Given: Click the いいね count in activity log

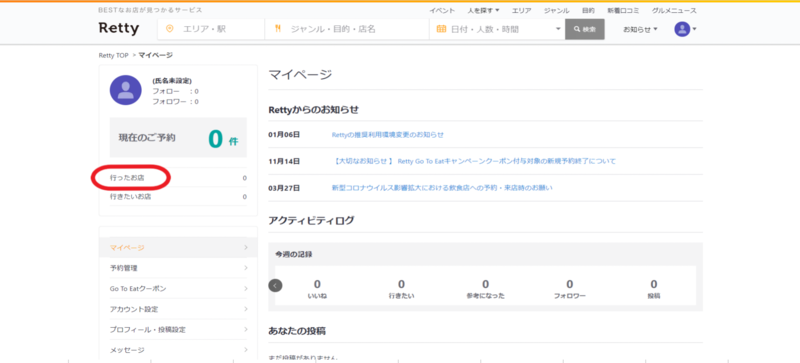Looking at the screenshot, I should click(x=317, y=288).
